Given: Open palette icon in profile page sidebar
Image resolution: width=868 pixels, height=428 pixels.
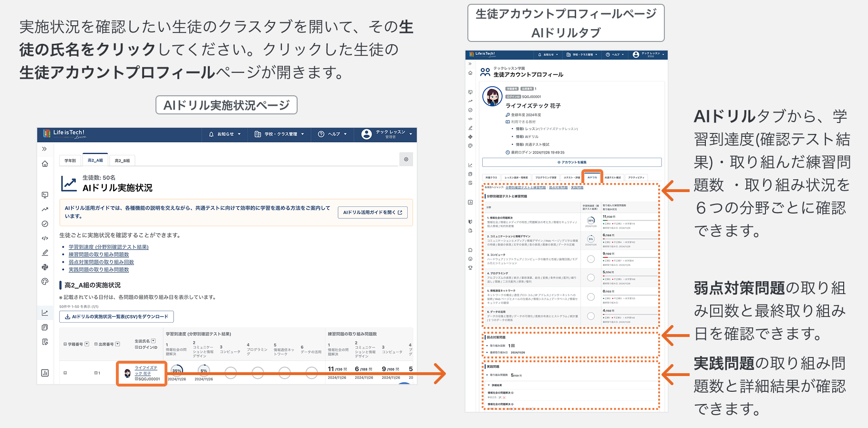Looking at the screenshot, I should point(470,146).
